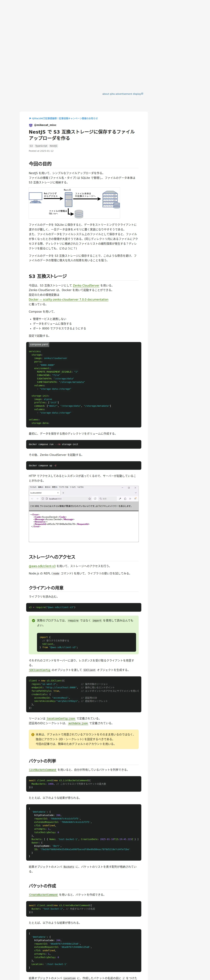Click 'Posted at 2025-01-12' date text
This screenshot has height=980, width=210.
(x=41, y=151)
